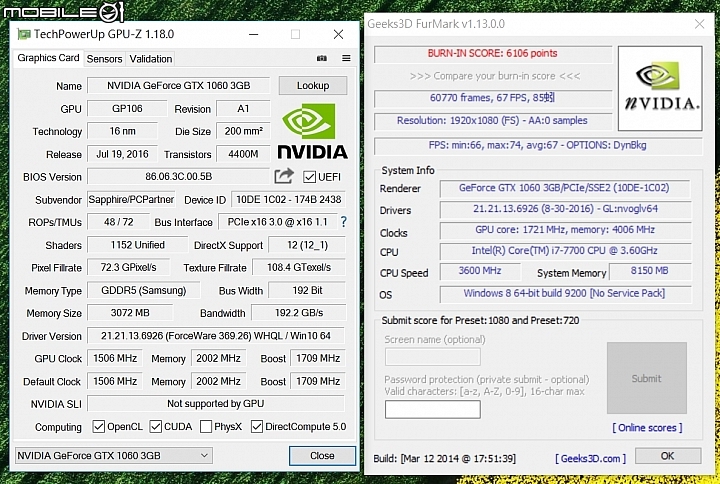This screenshot has width=720, height=484.
Task: Toggle the UEFI checkbox
Action: click(x=309, y=177)
